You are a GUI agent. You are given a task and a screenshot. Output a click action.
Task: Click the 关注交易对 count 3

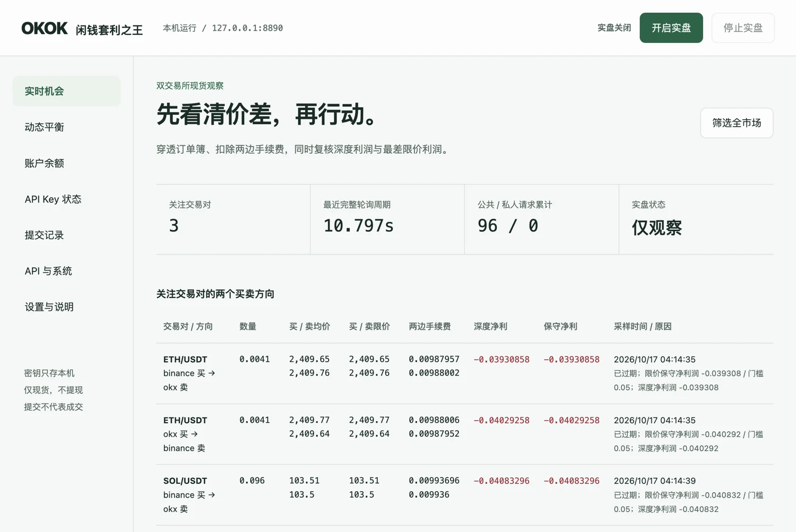(174, 226)
